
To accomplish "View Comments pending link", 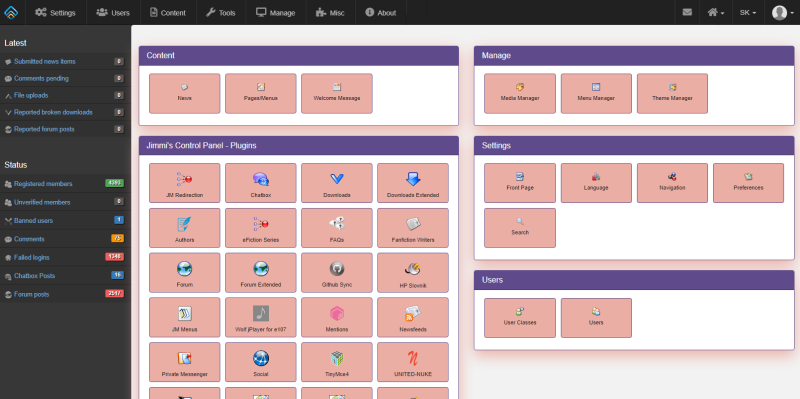I will 41,79.
